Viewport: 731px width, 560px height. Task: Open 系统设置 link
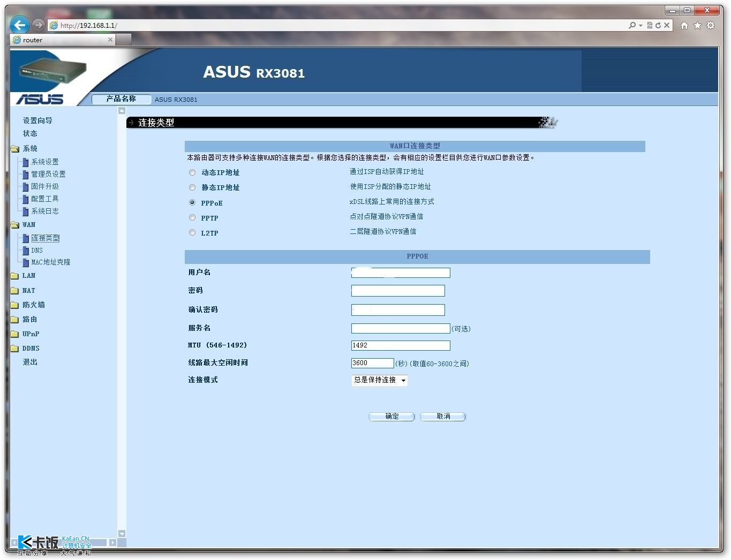(45, 162)
